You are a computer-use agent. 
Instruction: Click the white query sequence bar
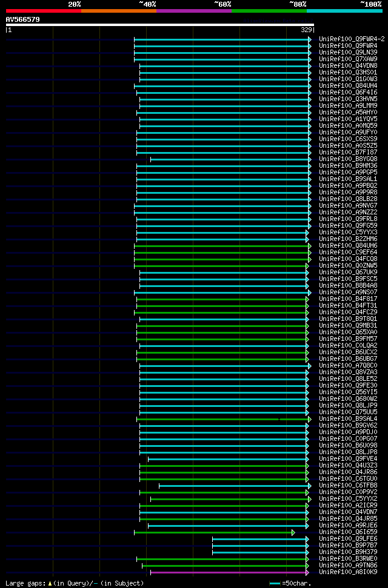pos(160,25)
